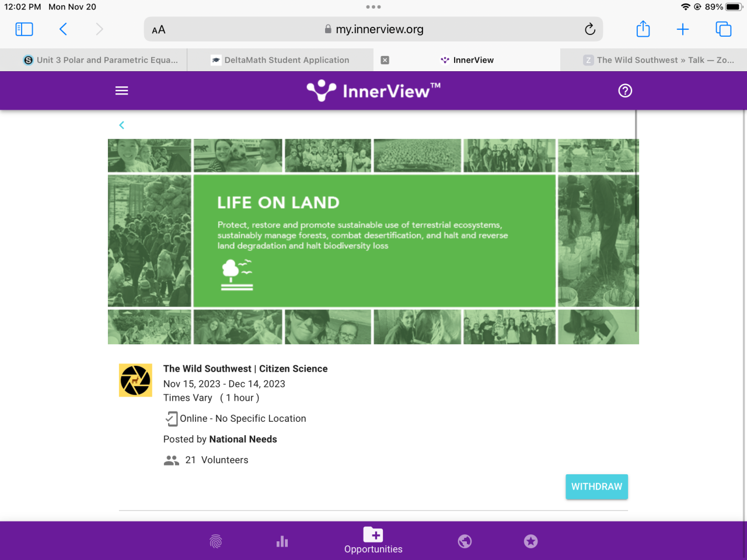Viewport: 747px width, 560px height.
Task: Open the AA reader view options
Action: [159, 30]
